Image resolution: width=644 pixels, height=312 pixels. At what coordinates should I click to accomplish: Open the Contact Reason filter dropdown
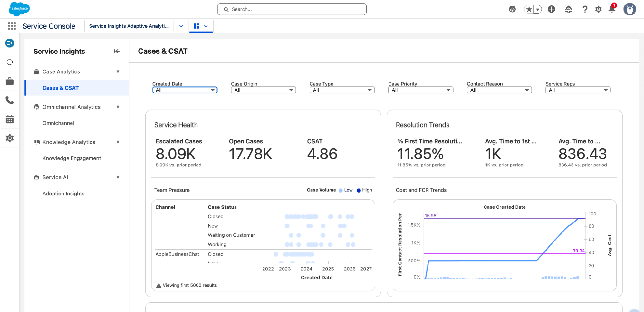coord(499,90)
